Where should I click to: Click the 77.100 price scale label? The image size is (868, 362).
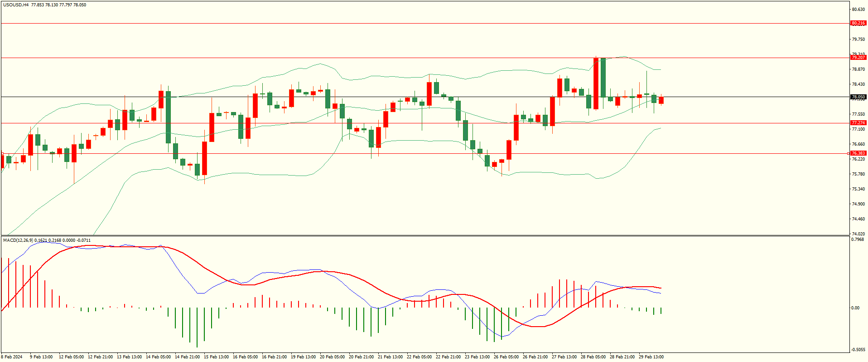[858, 129]
